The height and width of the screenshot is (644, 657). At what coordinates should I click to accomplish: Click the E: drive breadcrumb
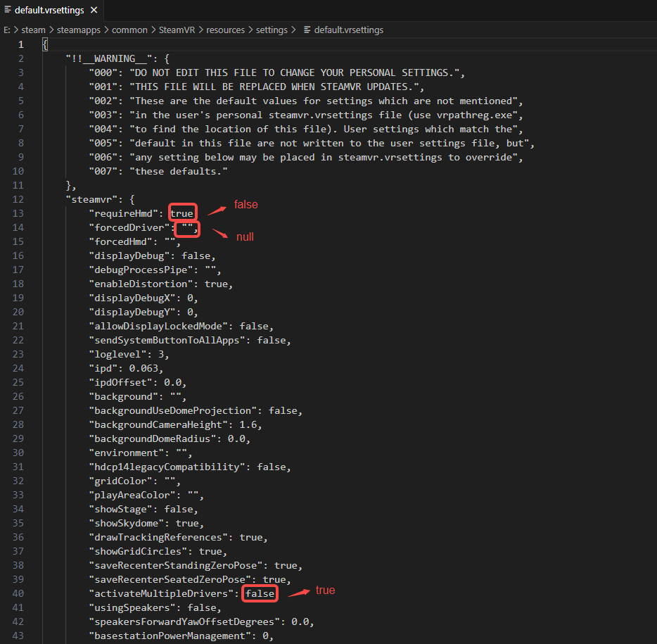(x=7, y=30)
